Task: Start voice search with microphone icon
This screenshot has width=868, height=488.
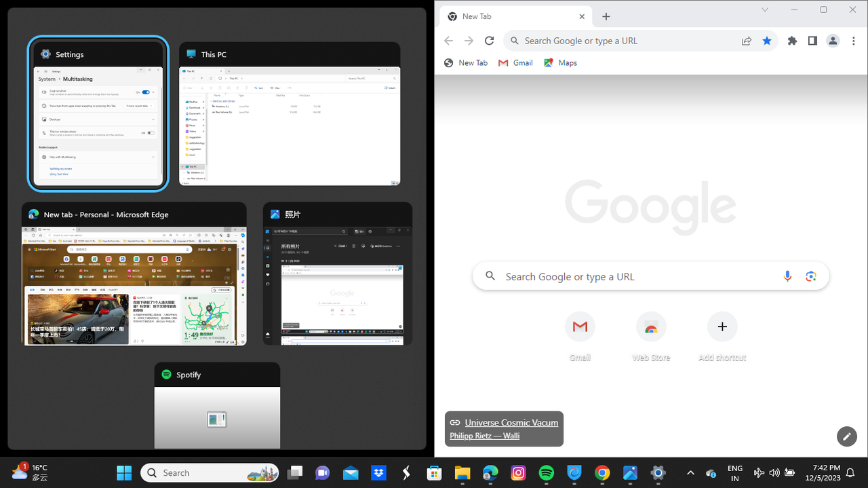Action: 787,276
